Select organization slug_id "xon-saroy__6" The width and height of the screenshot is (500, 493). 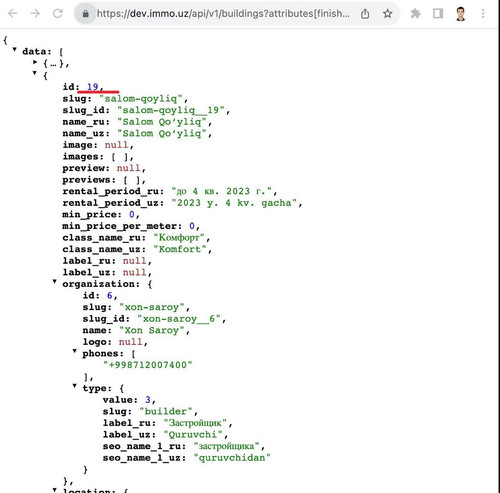pos(179,319)
